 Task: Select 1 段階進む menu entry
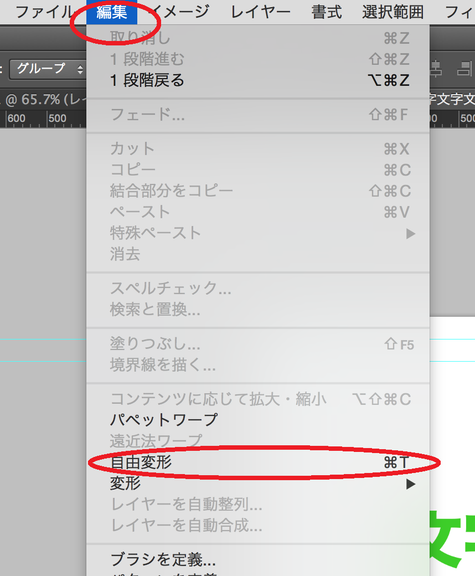258,59
